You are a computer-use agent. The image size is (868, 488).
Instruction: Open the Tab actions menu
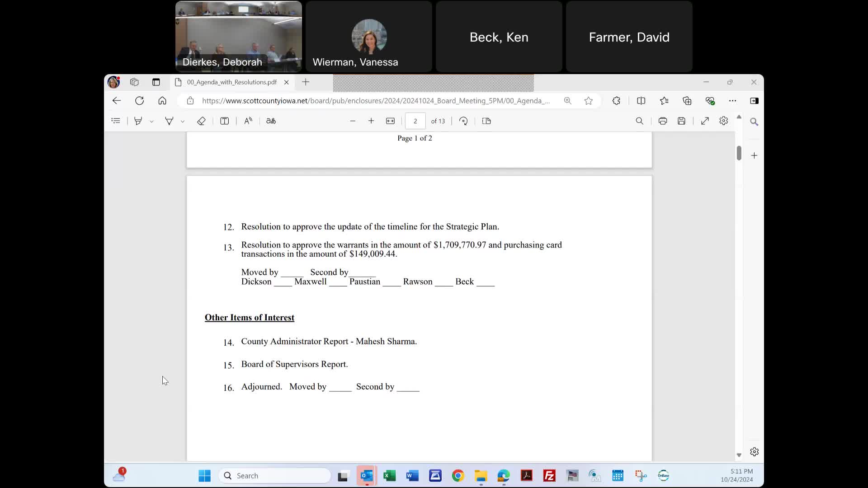tap(156, 82)
